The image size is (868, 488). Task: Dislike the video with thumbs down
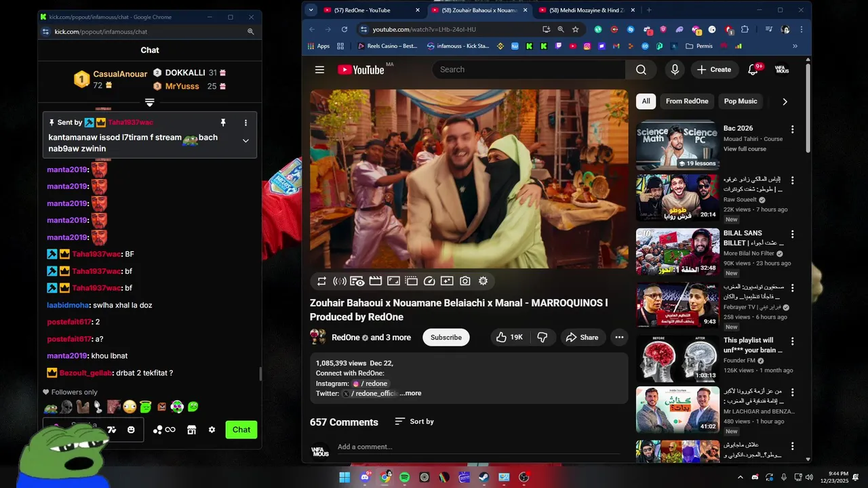542,338
